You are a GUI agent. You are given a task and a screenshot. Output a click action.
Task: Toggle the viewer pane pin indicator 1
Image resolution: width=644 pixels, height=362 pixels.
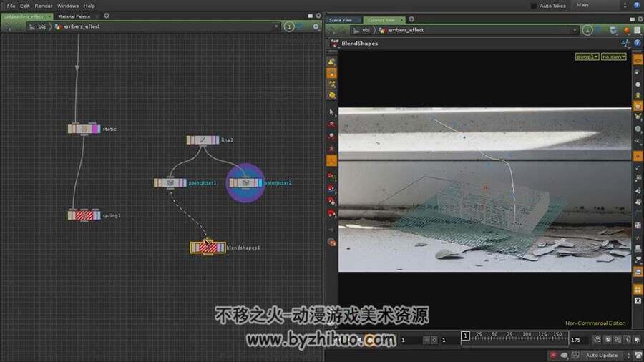tap(587, 30)
